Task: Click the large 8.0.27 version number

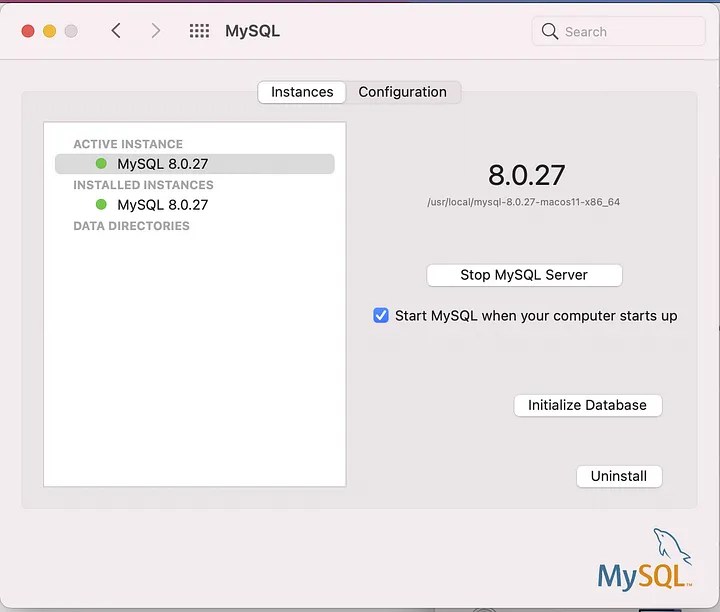Action: 526,175
